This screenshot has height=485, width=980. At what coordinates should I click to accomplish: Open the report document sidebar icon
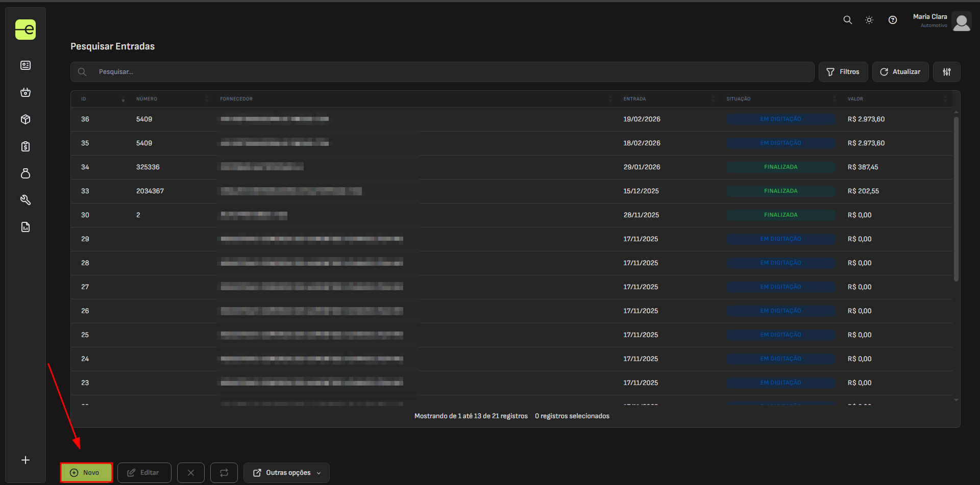[x=26, y=227]
